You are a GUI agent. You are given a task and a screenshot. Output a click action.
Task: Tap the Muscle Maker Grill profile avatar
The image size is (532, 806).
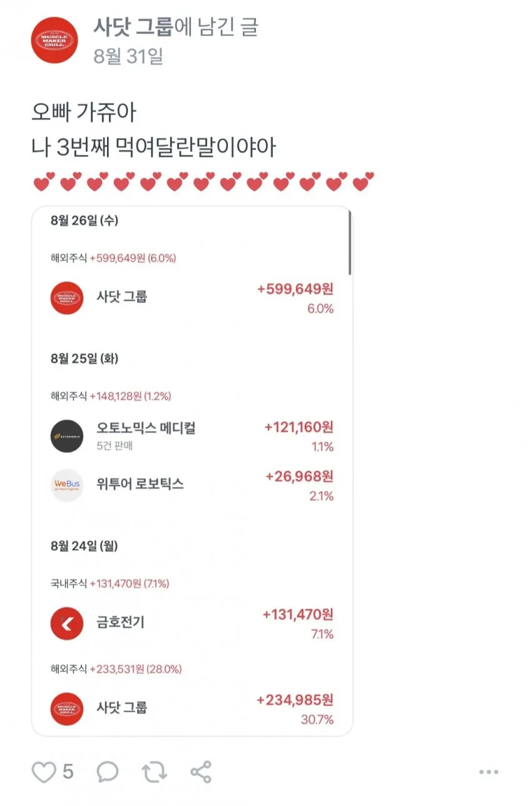click(x=54, y=40)
